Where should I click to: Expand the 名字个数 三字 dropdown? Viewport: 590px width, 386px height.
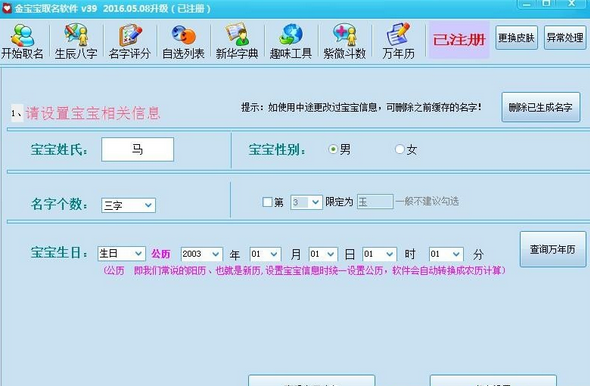(x=128, y=205)
